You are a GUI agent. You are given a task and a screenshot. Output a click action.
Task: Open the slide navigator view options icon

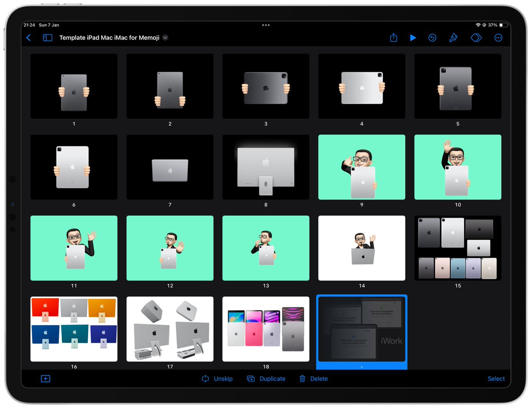click(47, 38)
